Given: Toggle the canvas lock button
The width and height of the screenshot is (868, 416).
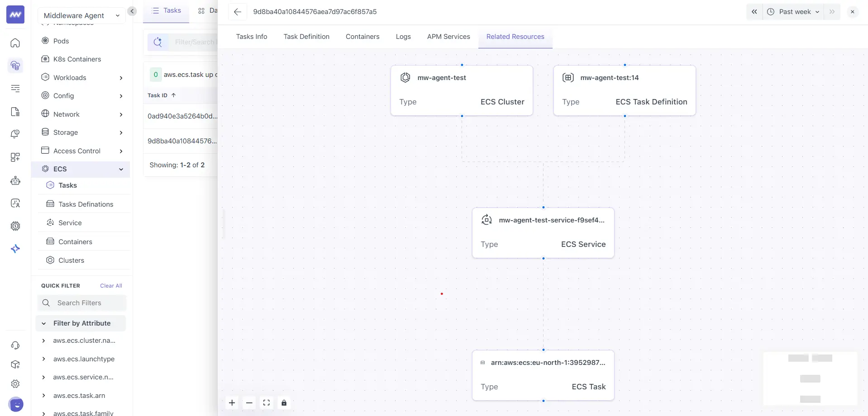Looking at the screenshot, I should (284, 402).
